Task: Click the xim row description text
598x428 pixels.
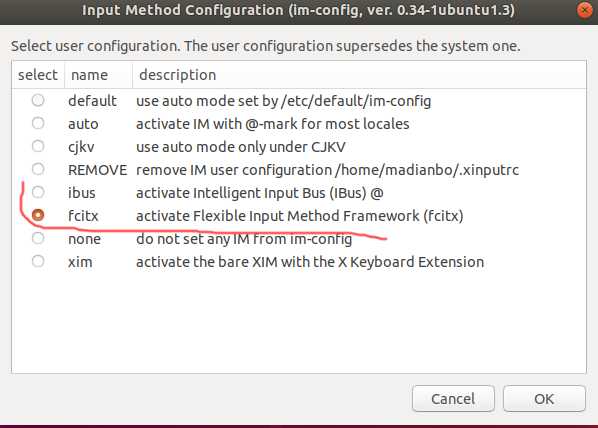Action: point(310,262)
